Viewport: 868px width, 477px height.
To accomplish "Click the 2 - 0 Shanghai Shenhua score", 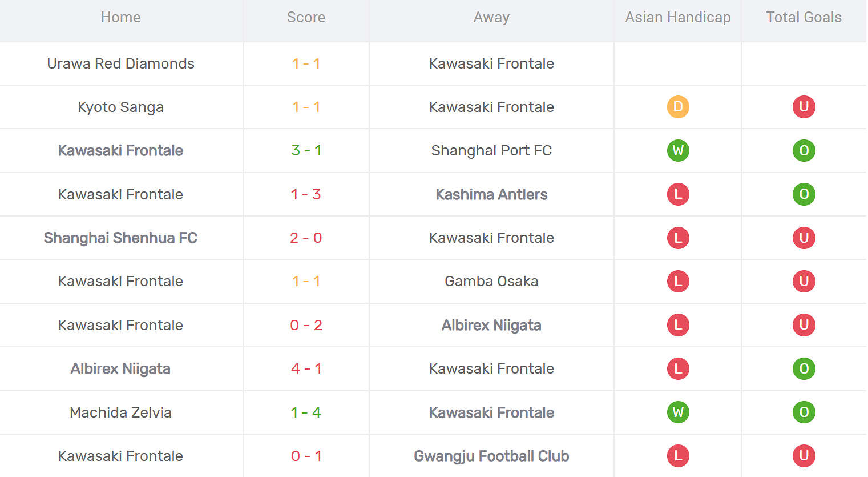I will click(306, 238).
